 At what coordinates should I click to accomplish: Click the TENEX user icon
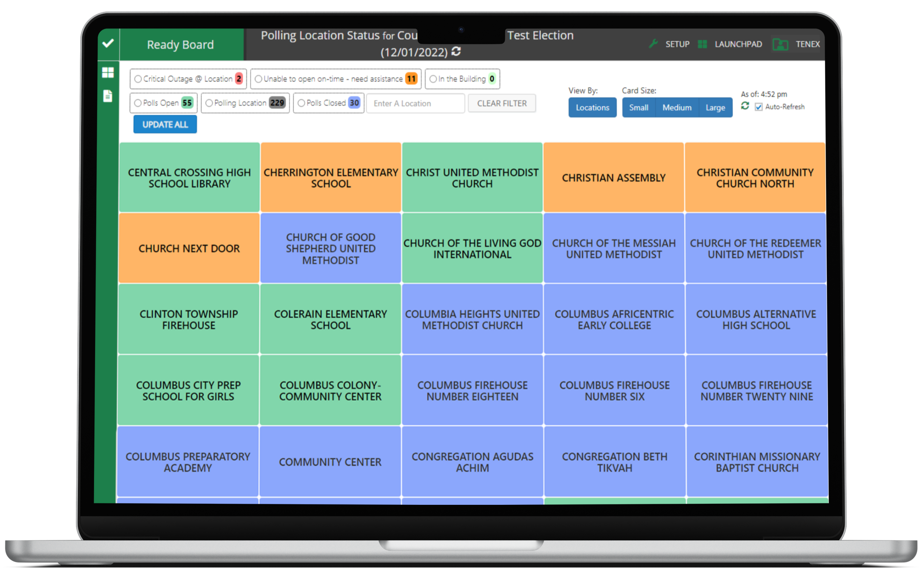point(780,44)
